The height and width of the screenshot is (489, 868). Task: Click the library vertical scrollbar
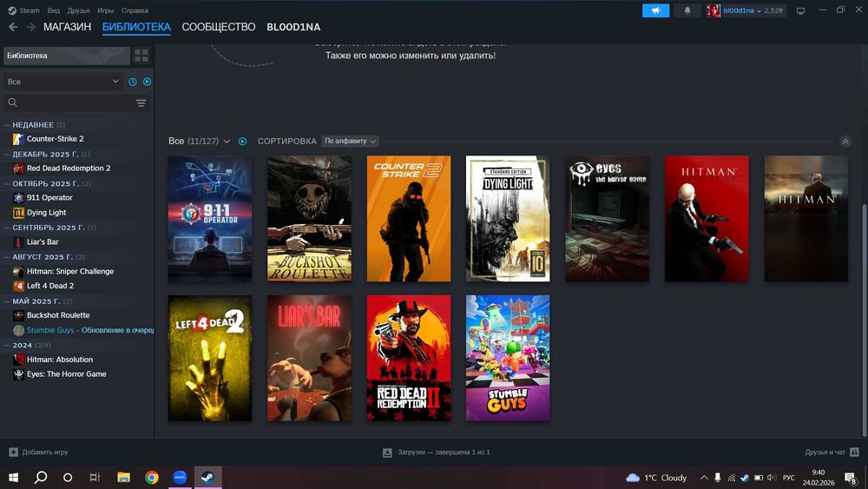click(x=865, y=319)
